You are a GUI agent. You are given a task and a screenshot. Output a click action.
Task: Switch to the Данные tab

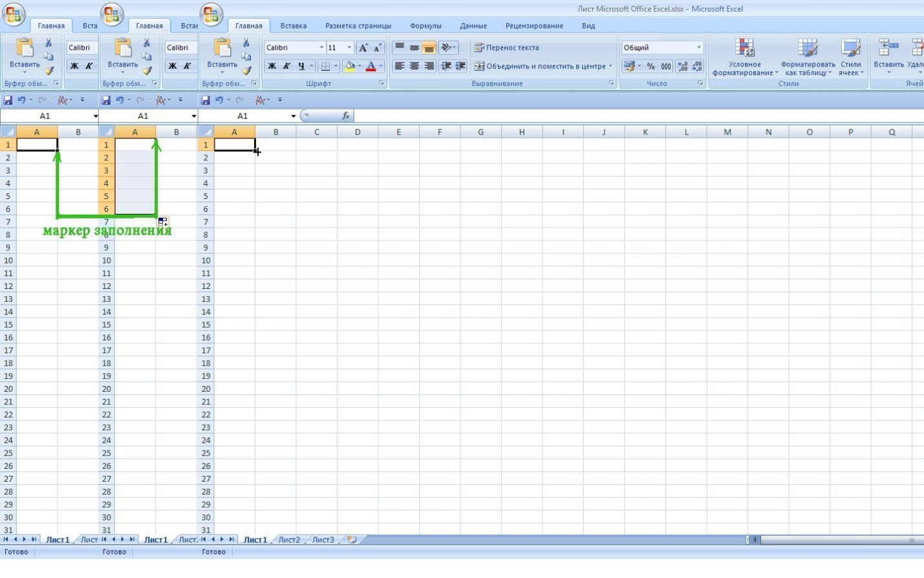pyautogui.click(x=473, y=26)
